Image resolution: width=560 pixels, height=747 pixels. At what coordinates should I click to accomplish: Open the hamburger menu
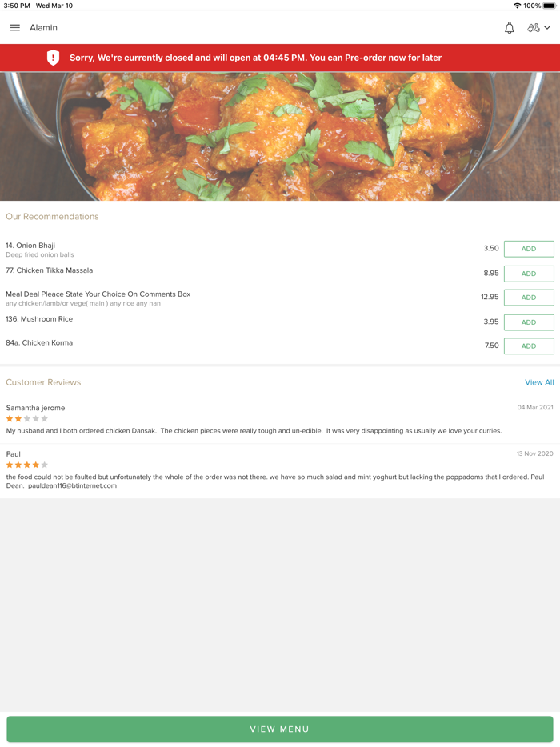tap(14, 28)
